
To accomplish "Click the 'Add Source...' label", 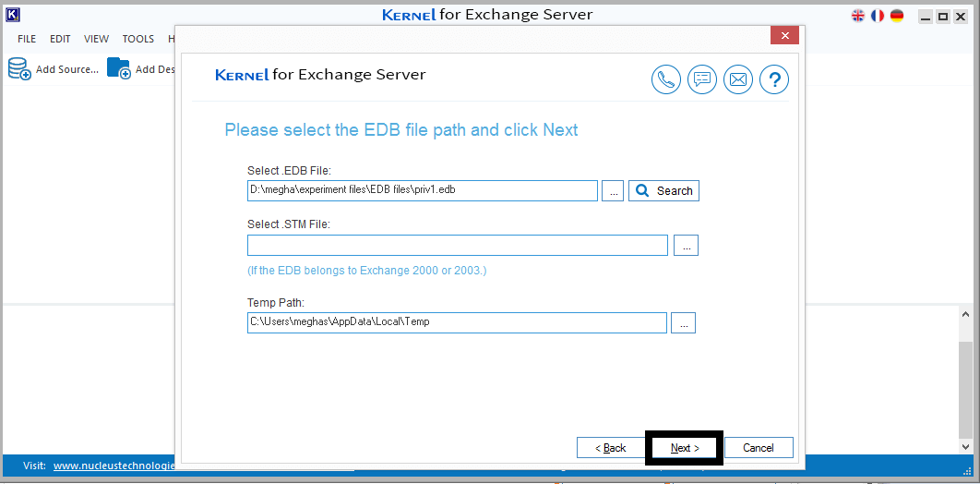I will [67, 69].
